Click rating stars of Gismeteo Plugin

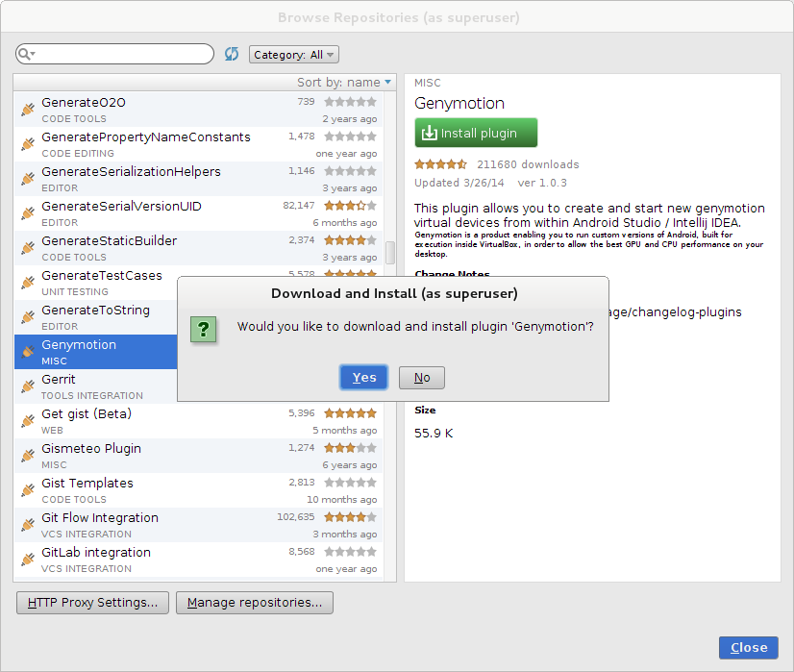pyautogui.click(x=351, y=448)
